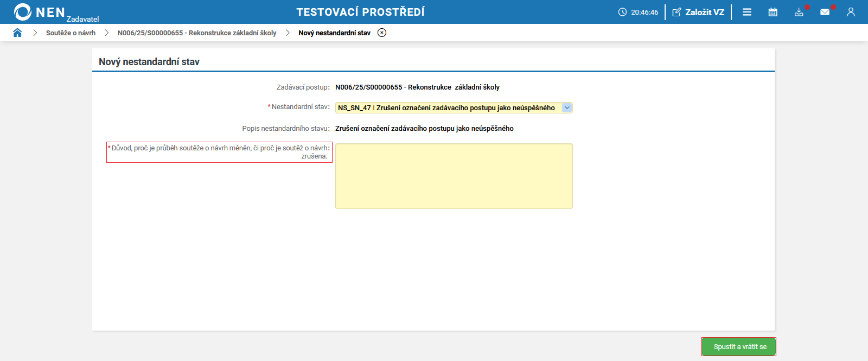Close the Nový nestandardní stav breadcrumb

(x=382, y=33)
